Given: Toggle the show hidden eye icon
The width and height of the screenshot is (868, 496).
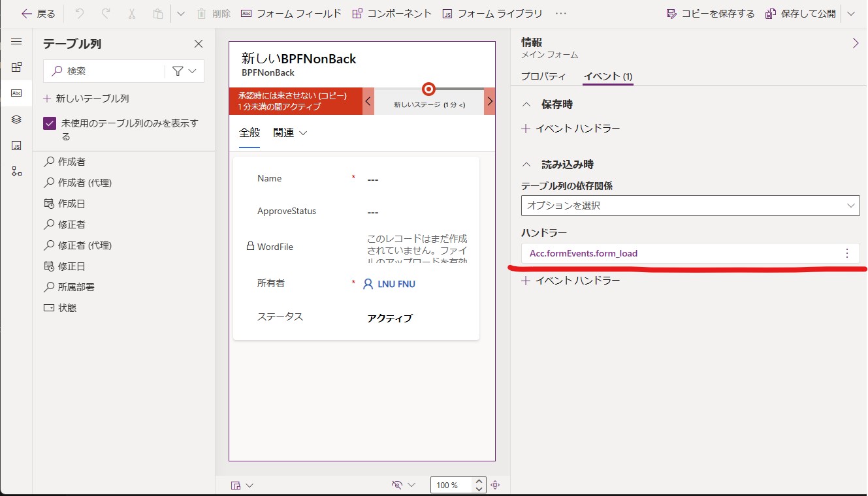Looking at the screenshot, I should pyautogui.click(x=396, y=485).
